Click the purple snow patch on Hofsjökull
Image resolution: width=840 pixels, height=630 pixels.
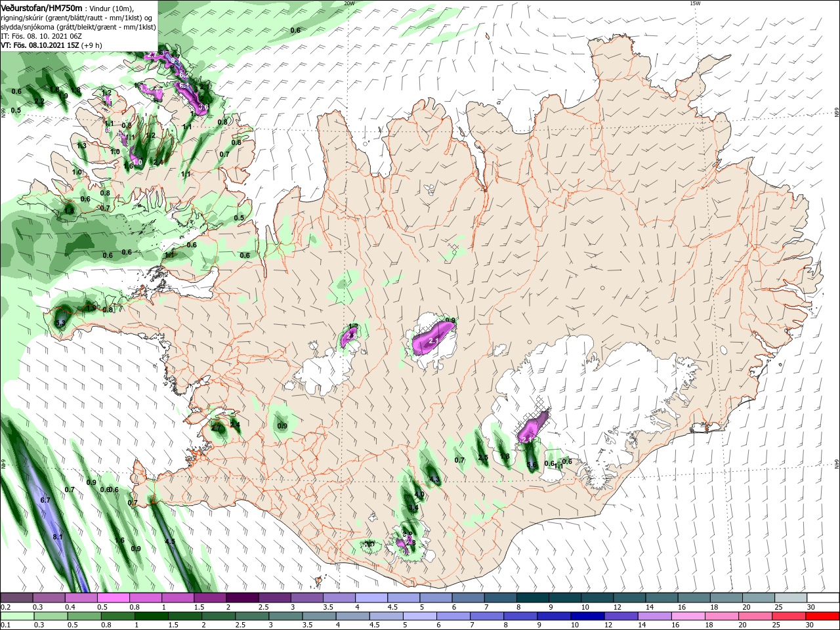click(433, 339)
